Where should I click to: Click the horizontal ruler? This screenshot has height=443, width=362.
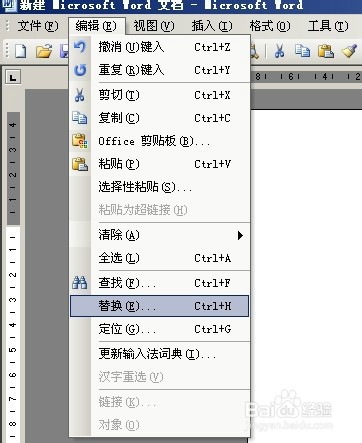(x=306, y=77)
